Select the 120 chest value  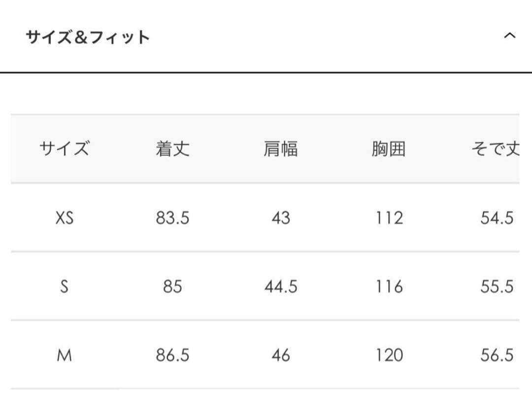[x=389, y=355]
